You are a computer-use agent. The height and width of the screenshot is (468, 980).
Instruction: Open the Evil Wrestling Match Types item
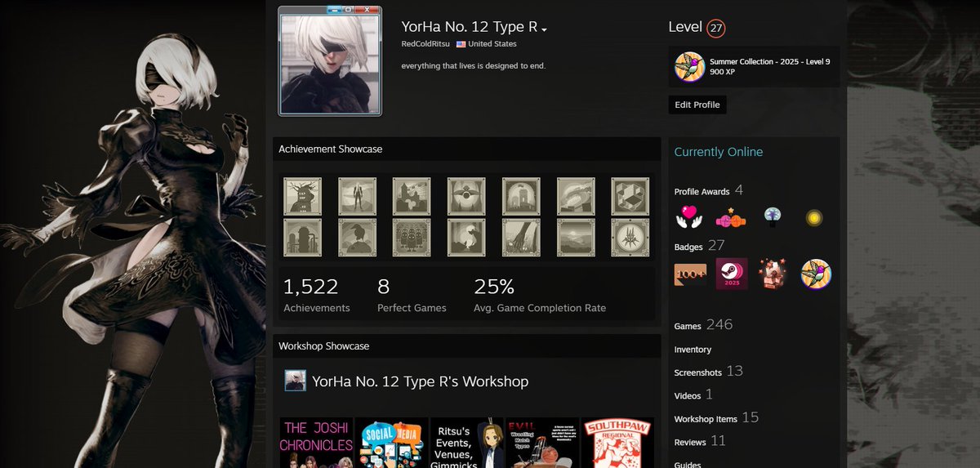coord(542,443)
